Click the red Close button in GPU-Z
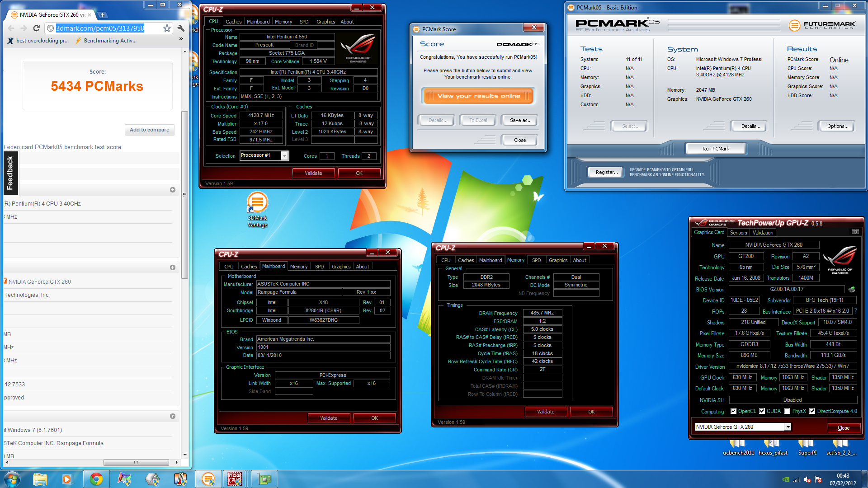868x488 pixels. [844, 428]
